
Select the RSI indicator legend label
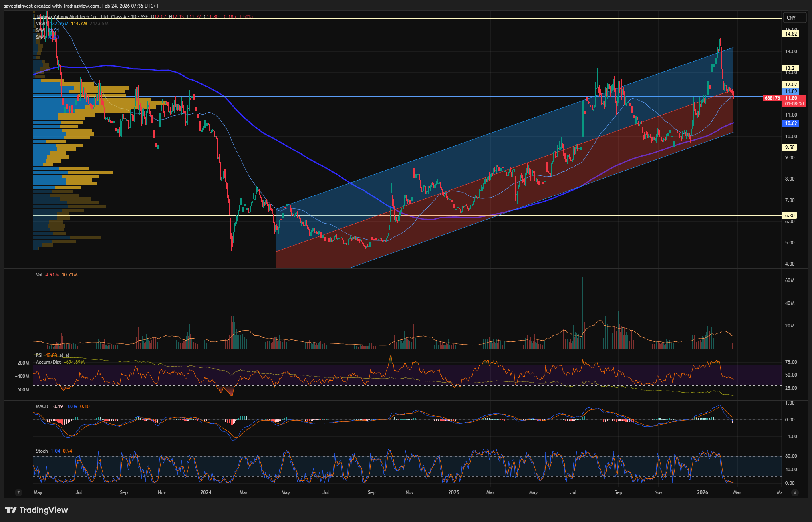(39, 355)
